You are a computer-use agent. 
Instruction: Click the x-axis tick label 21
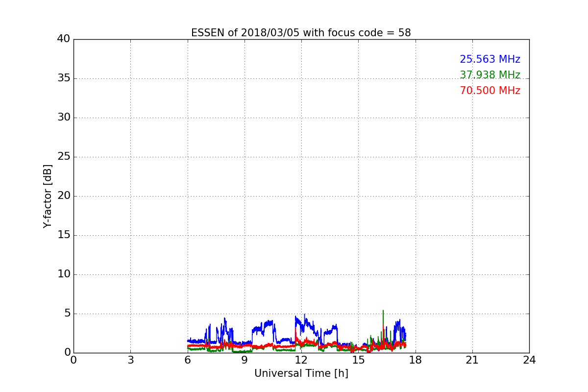point(472,360)
